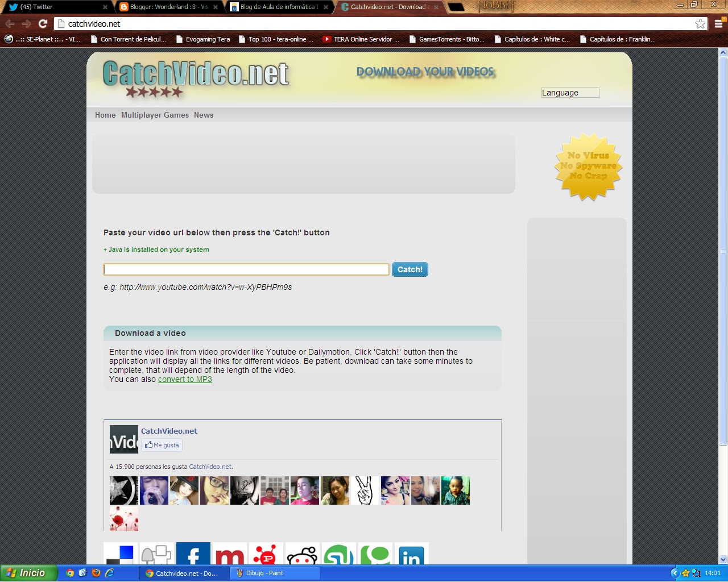Image resolution: width=728 pixels, height=582 pixels.
Task: Switch to the Blogger: Wonderland tab
Action: coord(169,7)
